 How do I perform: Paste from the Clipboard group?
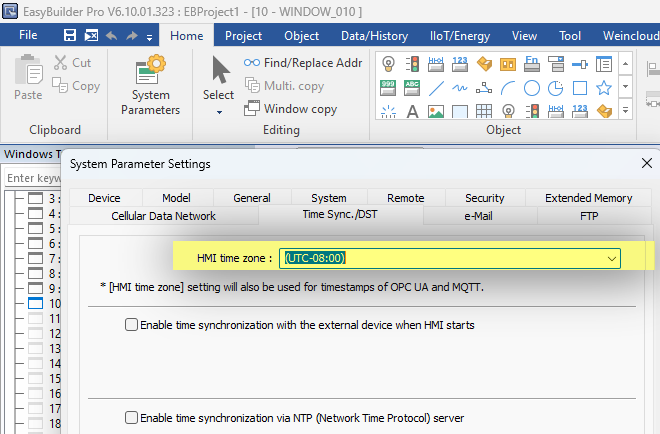pos(28,77)
